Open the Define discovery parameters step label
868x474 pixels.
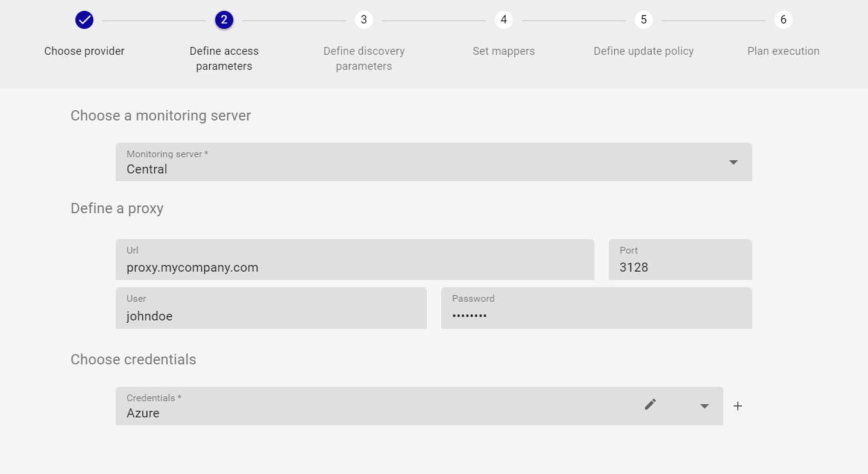pos(363,58)
